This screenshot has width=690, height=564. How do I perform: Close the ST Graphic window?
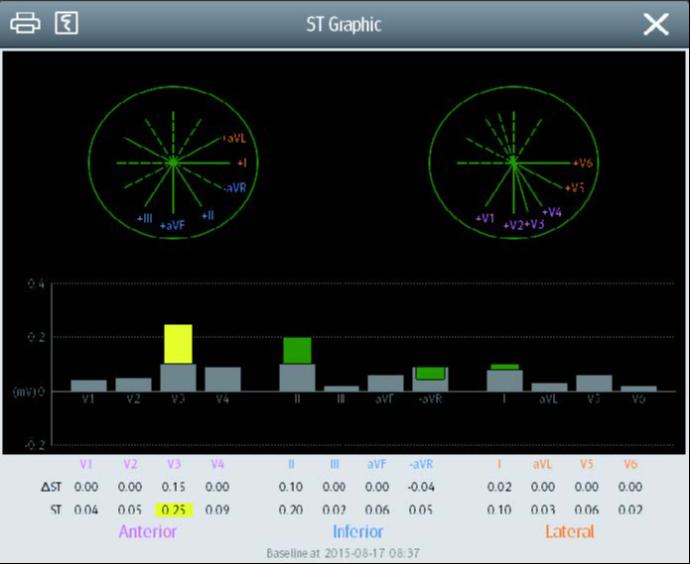click(x=655, y=24)
